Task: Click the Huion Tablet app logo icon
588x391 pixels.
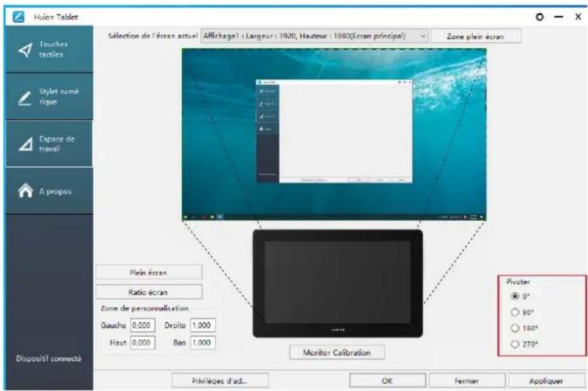Action: point(18,17)
